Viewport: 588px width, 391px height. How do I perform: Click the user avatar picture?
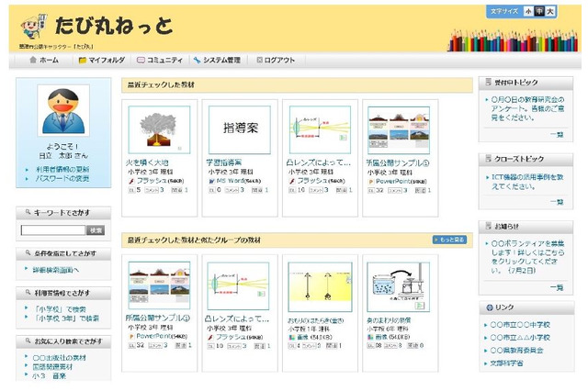click(63, 110)
